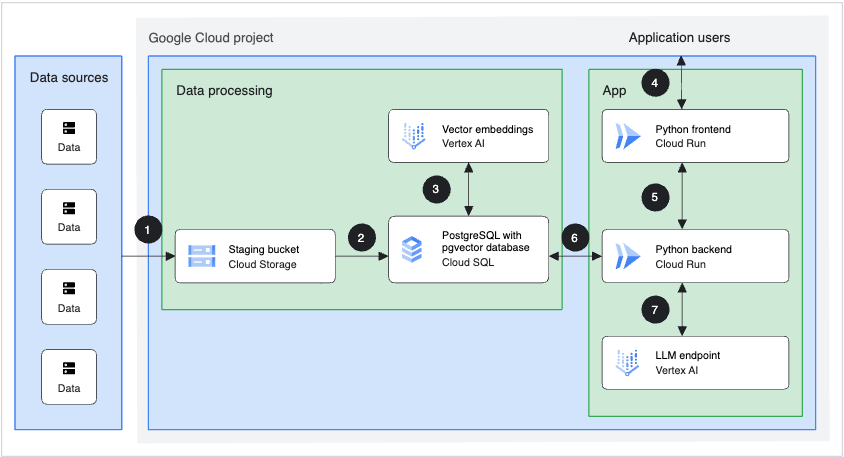Image resolution: width=844 pixels, height=457 pixels.
Task: Select the 'Data processing' group title
Action: [x=224, y=90]
